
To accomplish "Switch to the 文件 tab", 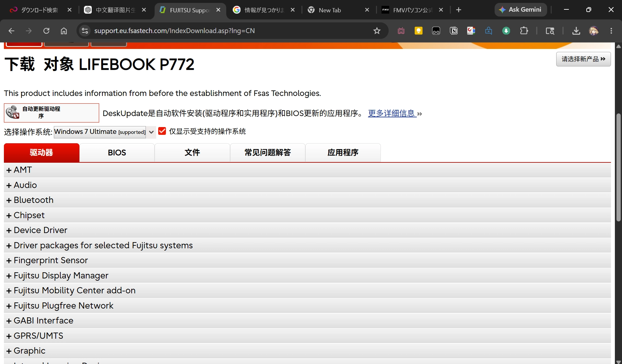I will 192,153.
